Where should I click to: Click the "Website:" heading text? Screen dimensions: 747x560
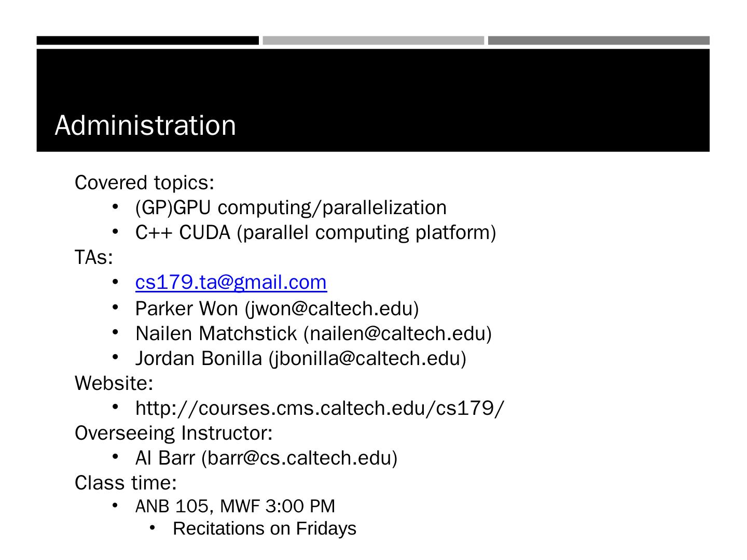[114, 383]
